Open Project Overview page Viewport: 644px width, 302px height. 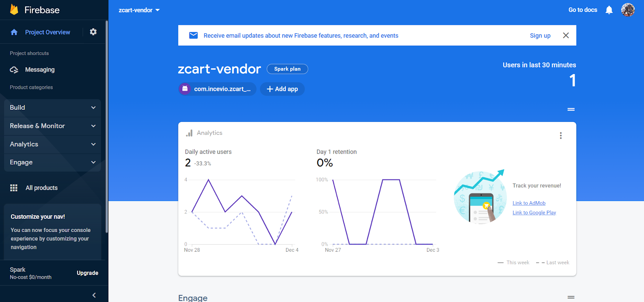pos(47,32)
